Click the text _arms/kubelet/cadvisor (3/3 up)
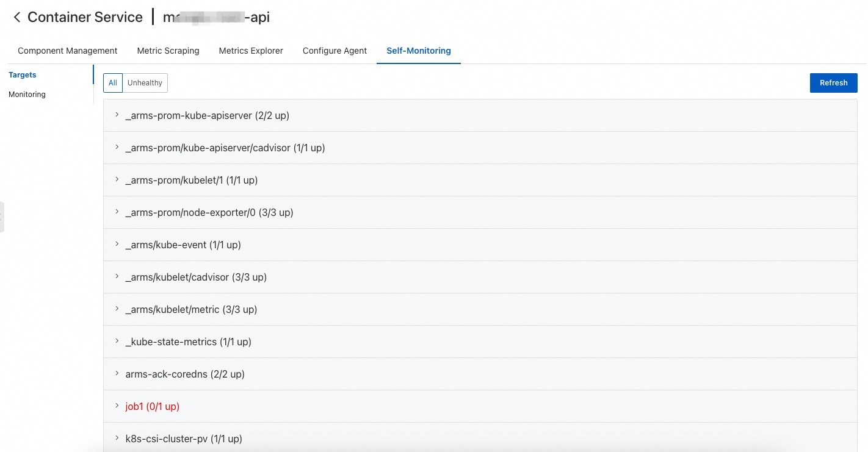This screenshot has height=452, width=868. (x=196, y=277)
